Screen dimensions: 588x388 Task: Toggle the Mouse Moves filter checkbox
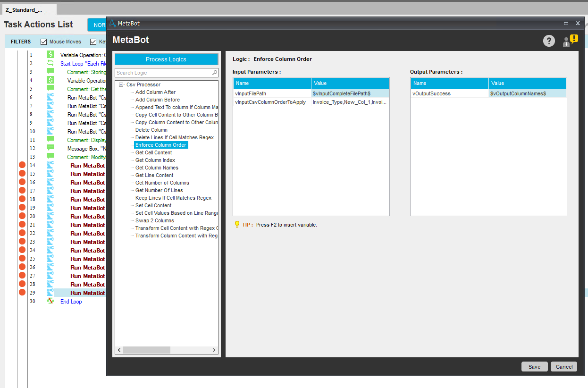[x=44, y=42]
